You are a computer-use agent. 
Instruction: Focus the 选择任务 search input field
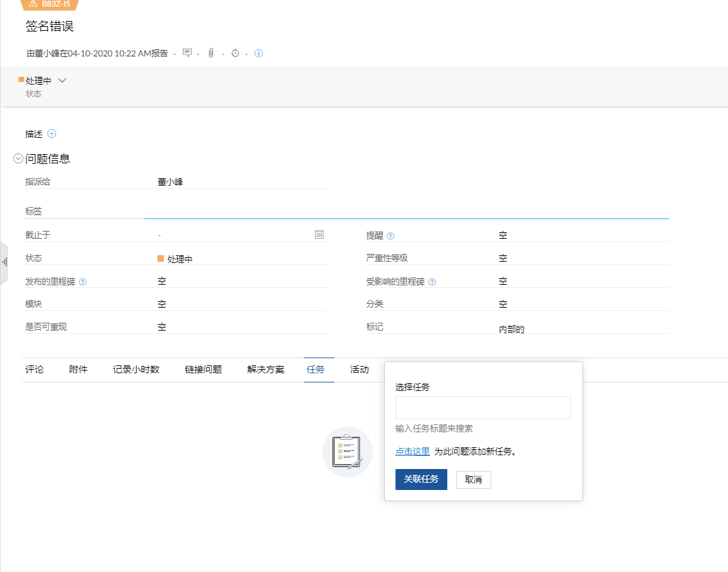click(x=483, y=407)
